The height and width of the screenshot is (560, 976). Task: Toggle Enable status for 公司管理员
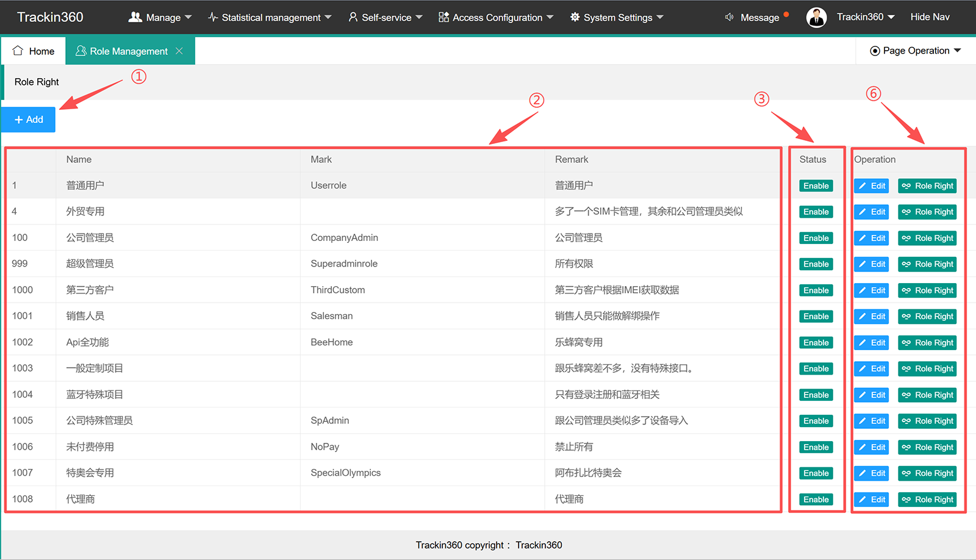pyautogui.click(x=816, y=239)
